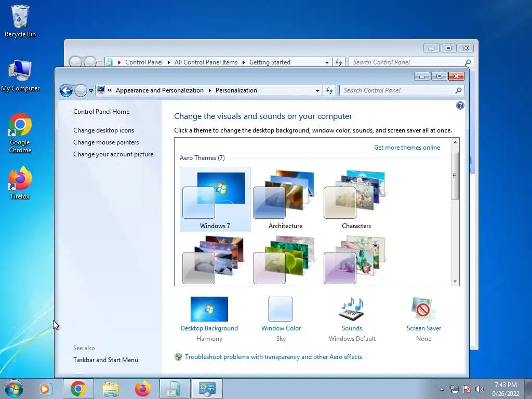Open Windows Media Player from taskbar
Image resolution: width=532 pixels, height=399 pixels.
(x=45, y=389)
